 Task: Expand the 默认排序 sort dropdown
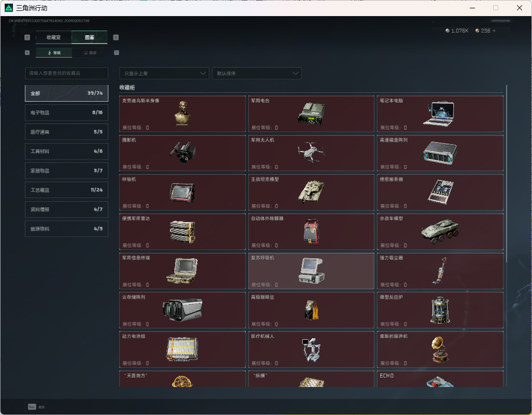pos(257,73)
